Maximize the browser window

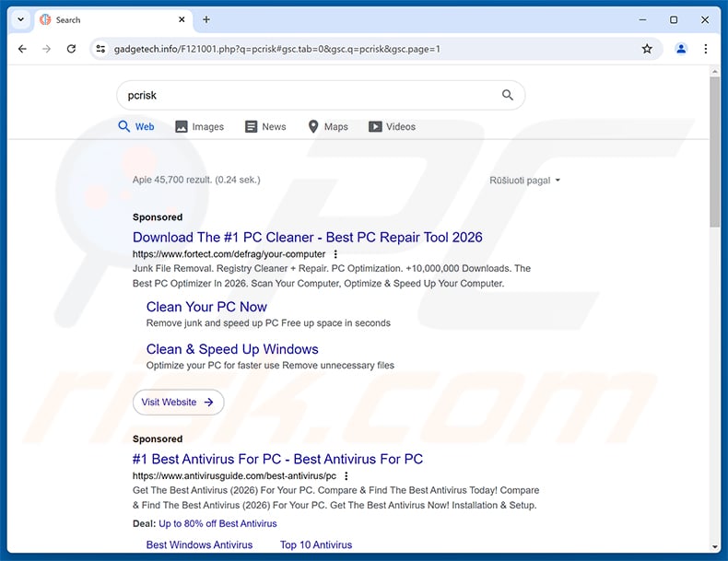coord(674,19)
